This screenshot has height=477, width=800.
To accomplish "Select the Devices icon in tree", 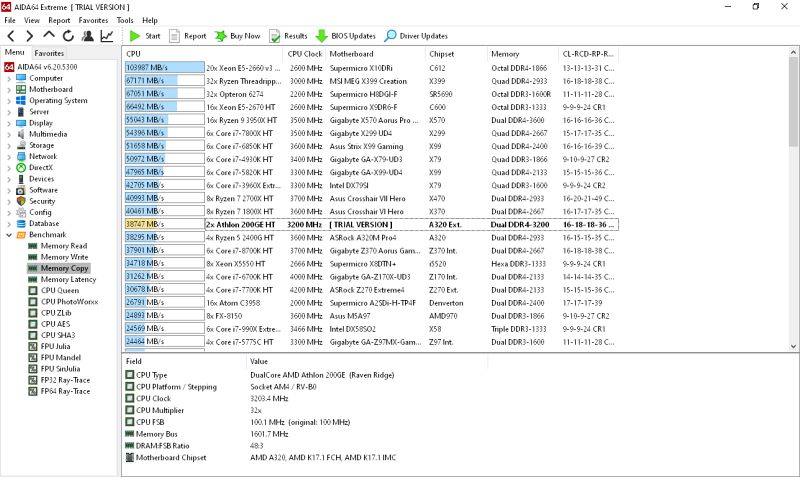I will 21,179.
